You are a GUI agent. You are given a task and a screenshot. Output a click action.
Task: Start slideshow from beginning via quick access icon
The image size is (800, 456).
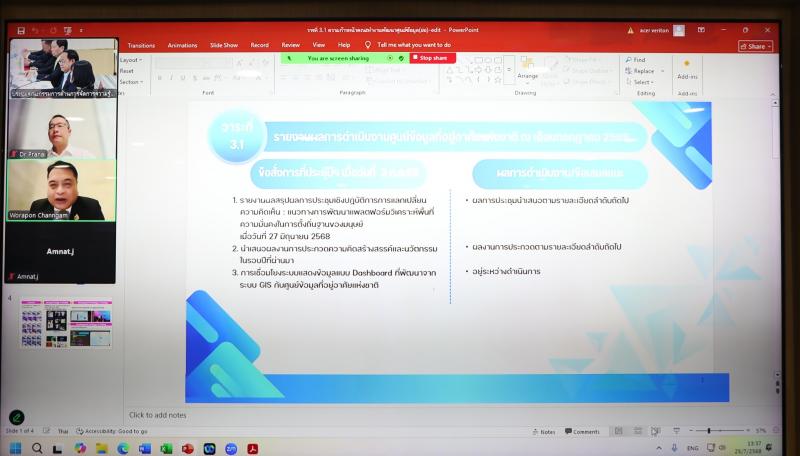click(68, 31)
